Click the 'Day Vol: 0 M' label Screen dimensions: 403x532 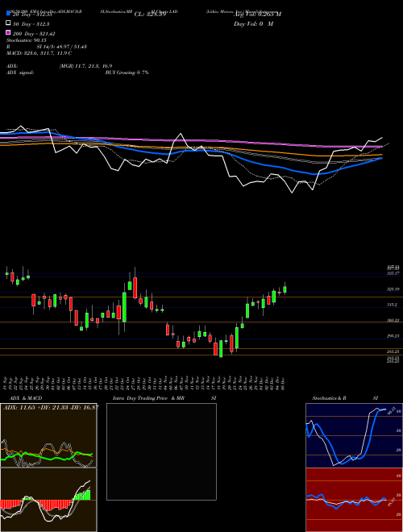pos(253,24)
